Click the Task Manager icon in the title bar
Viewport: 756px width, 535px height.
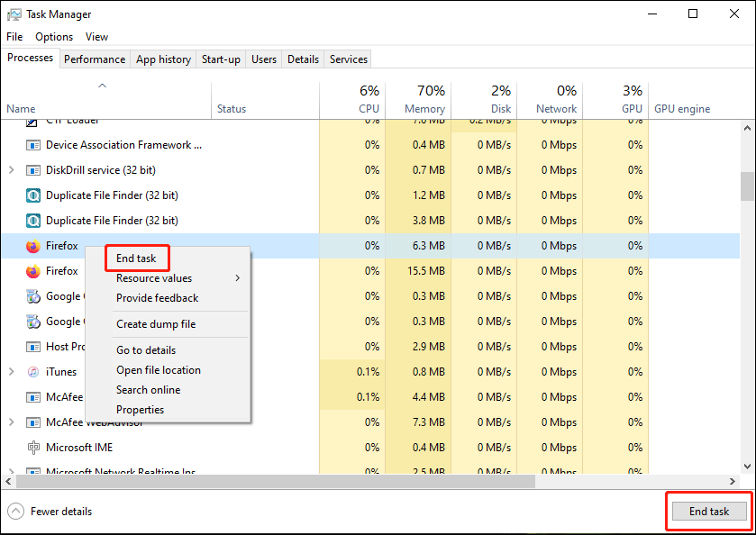pyautogui.click(x=13, y=14)
